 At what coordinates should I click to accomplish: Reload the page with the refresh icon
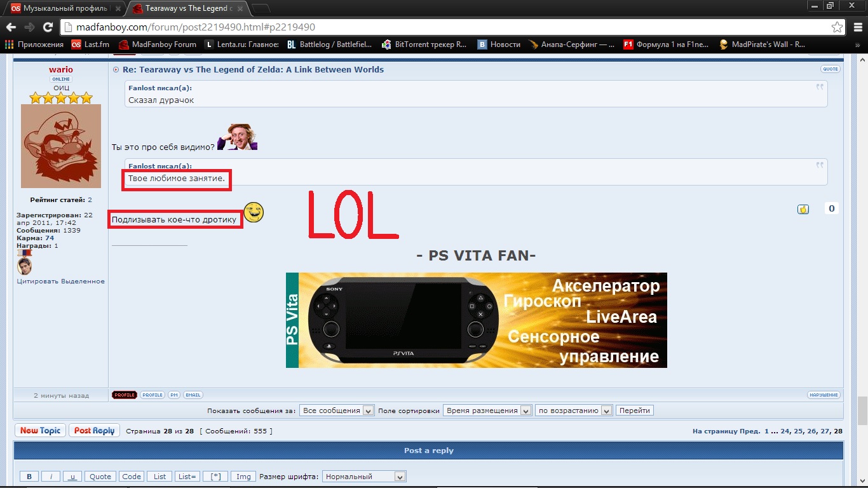tap(48, 27)
